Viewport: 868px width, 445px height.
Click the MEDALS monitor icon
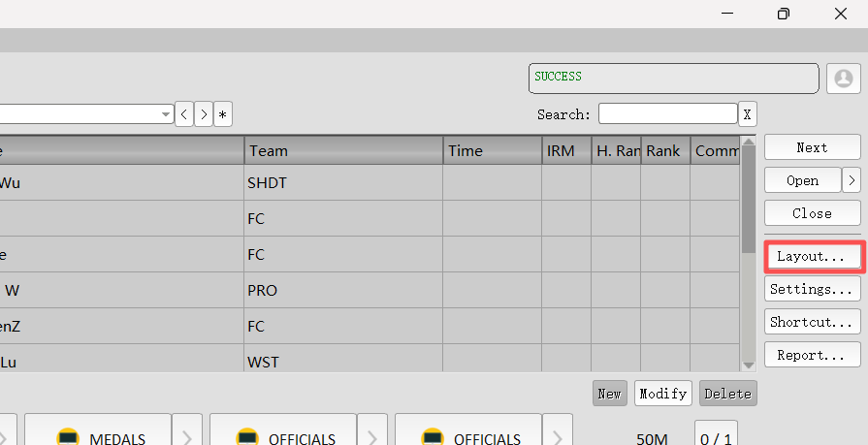[68, 437]
